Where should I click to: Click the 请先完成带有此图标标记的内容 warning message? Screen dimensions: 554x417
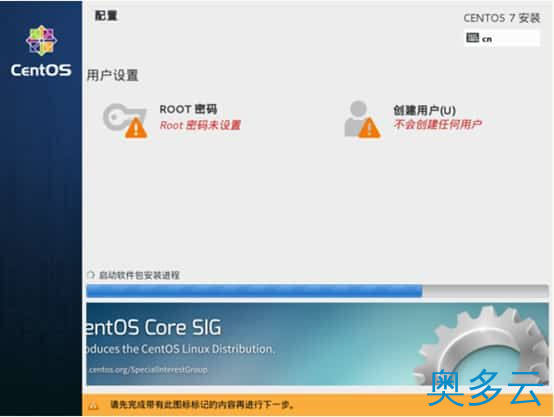202,405
